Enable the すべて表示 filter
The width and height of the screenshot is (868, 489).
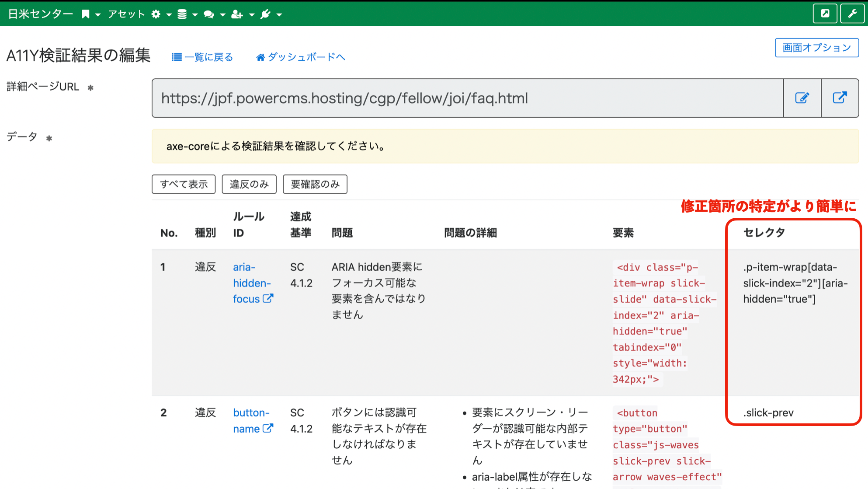184,184
